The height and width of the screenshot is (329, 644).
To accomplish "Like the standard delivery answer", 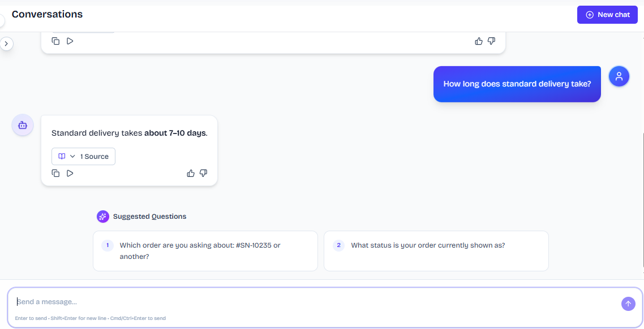I will tap(191, 173).
